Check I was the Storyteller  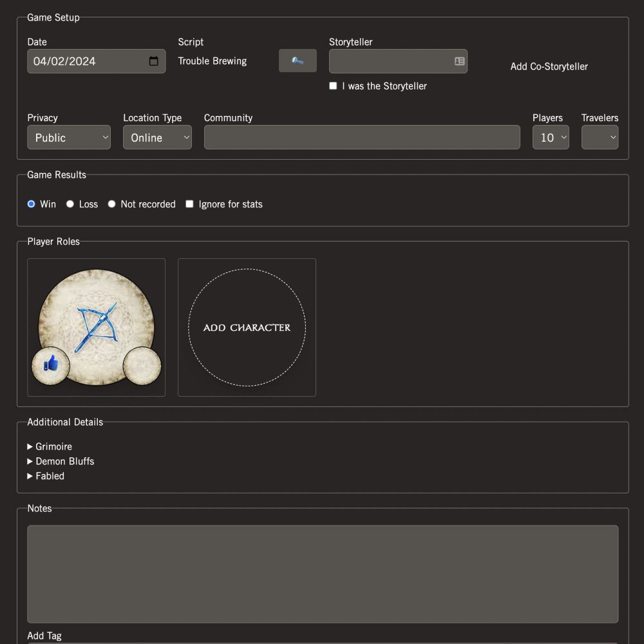pos(333,86)
